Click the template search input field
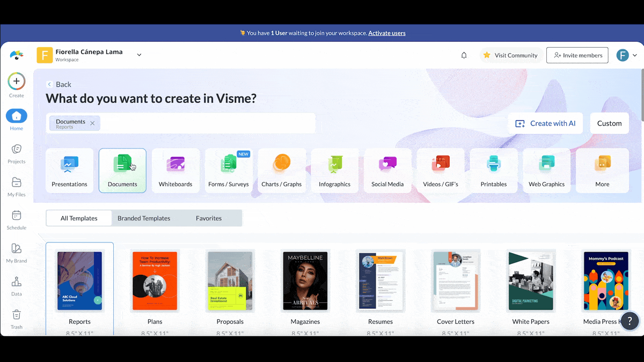 (207, 123)
